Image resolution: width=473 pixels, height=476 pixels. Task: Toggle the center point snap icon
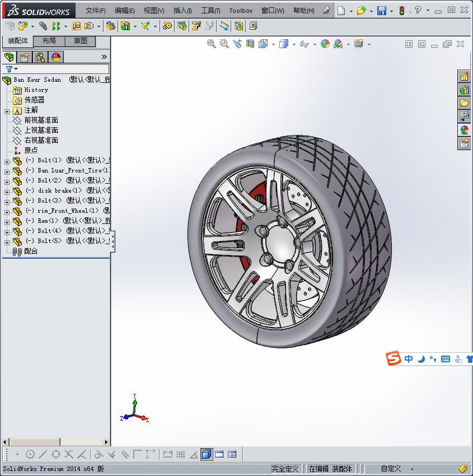click(x=30, y=455)
